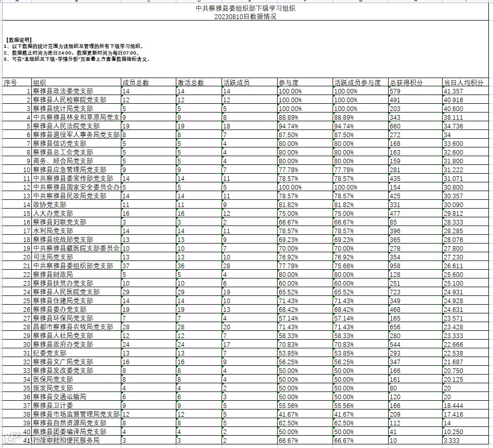493x448 pixels.
Task: Click the cell 中共察雅县委组织部党支部
Action: 77,266
